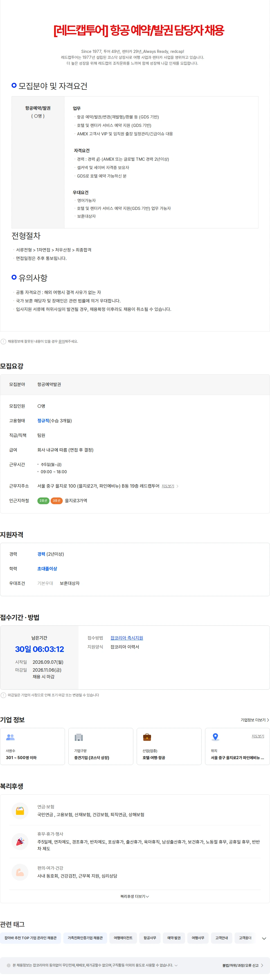
Task: Click the 3호선 subway line badge
Action: pos(56,501)
